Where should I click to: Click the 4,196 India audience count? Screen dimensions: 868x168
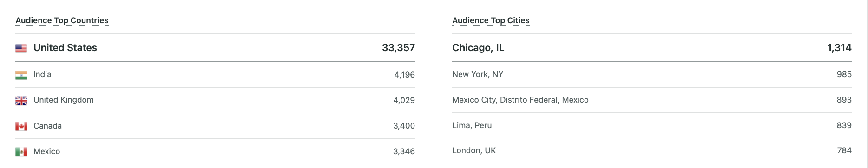click(x=404, y=75)
